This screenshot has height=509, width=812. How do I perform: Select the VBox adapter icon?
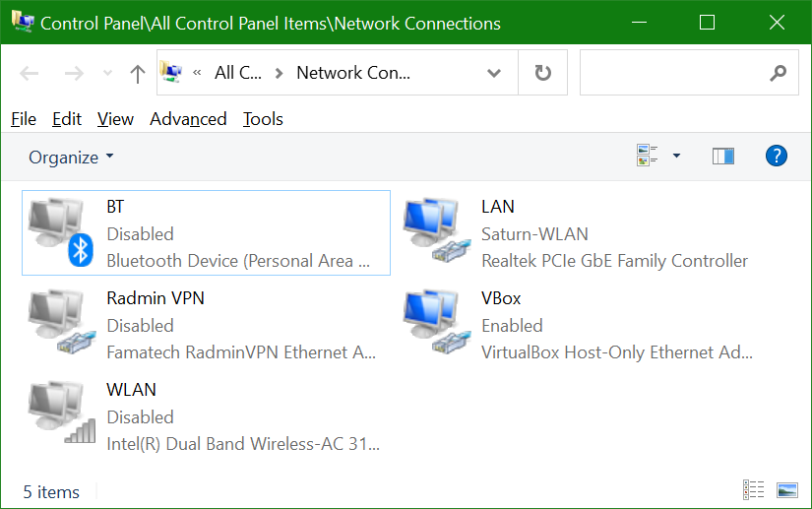[437, 322]
